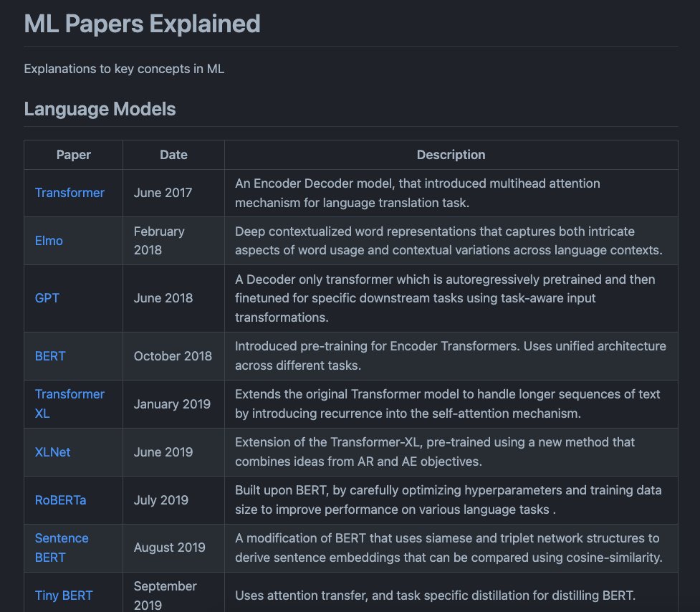
Task: Open the Tiny BERT paper link
Action: tap(63, 596)
